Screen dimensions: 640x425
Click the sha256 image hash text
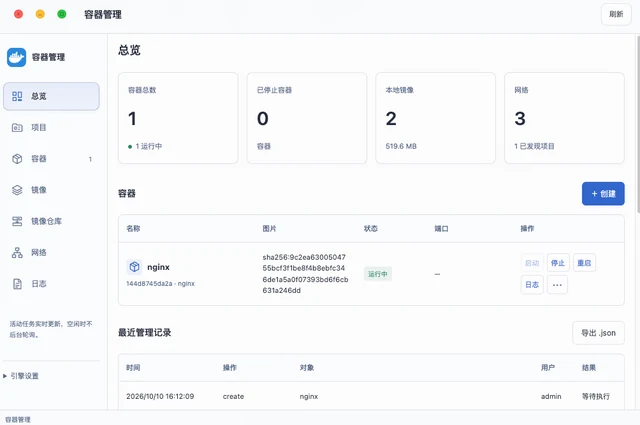click(305, 274)
